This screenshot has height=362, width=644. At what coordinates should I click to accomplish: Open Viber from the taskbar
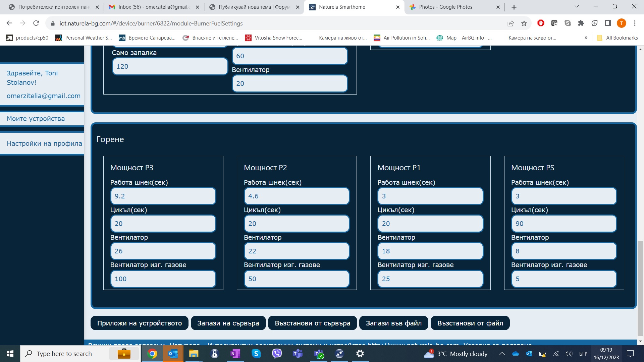point(277,354)
